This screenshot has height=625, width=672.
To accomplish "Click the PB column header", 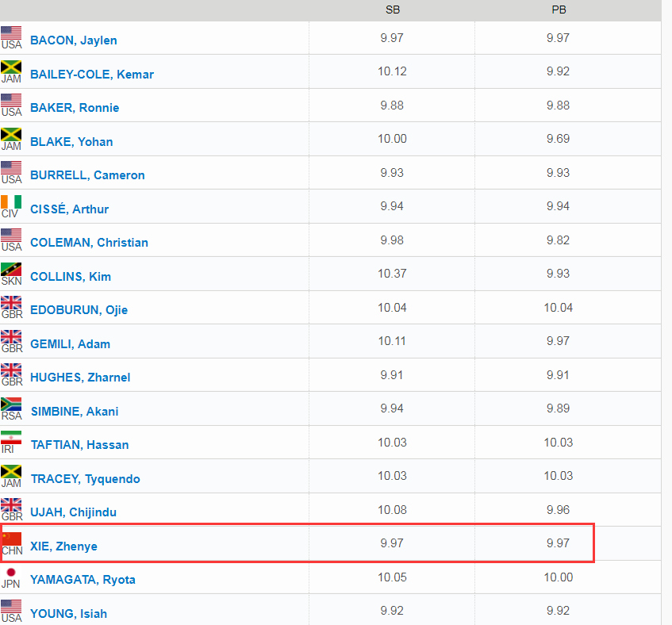I will click(558, 10).
